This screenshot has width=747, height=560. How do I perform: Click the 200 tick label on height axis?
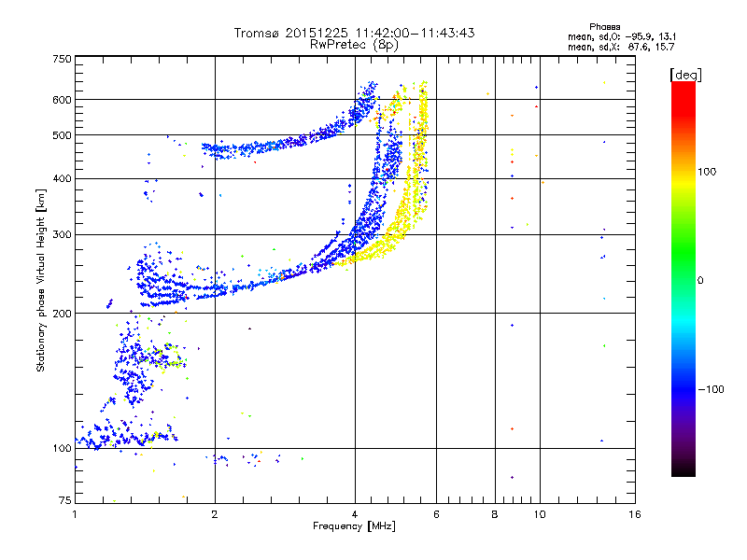click(x=62, y=314)
